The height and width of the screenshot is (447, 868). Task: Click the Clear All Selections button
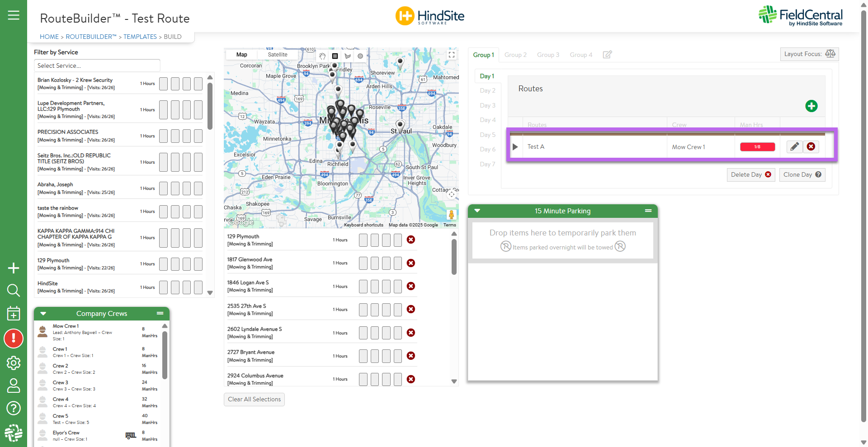pyautogui.click(x=254, y=400)
